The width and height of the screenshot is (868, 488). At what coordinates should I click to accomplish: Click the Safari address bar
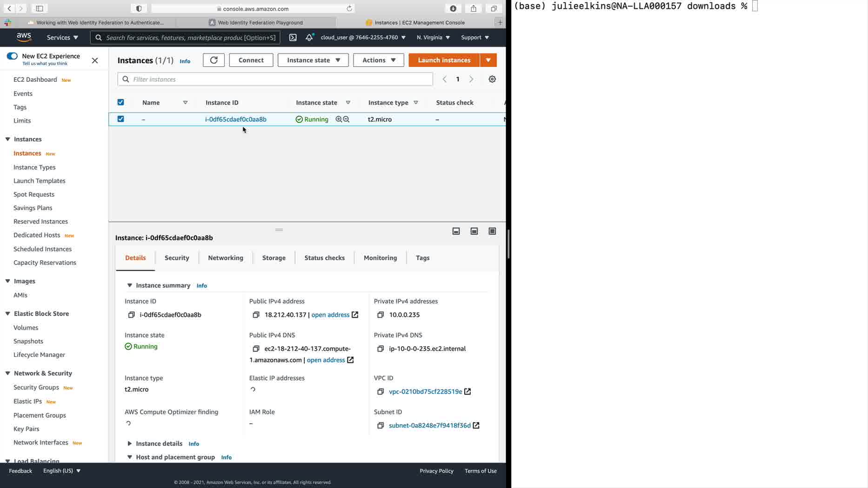(253, 8)
